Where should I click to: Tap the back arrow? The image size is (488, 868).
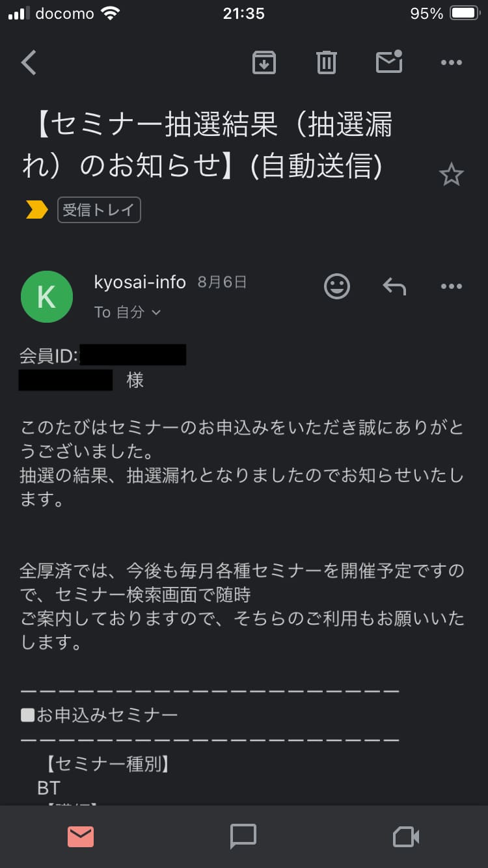pos(29,62)
